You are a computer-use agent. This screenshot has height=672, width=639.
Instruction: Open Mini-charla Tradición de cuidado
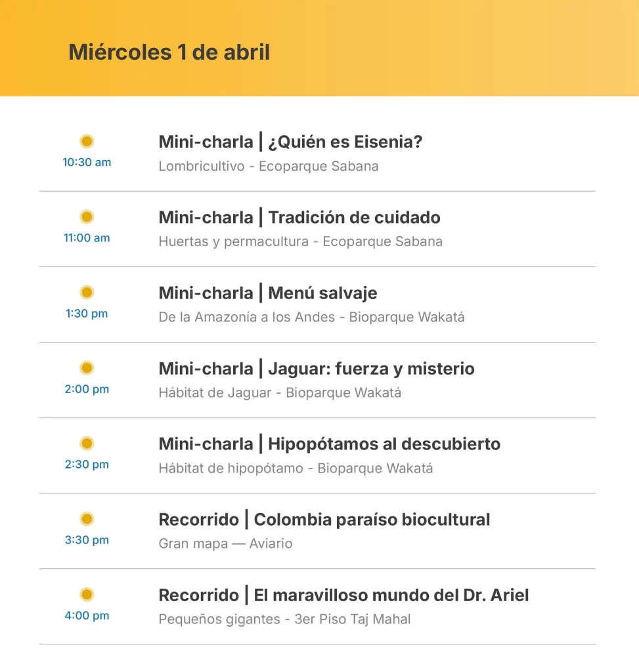click(x=299, y=217)
